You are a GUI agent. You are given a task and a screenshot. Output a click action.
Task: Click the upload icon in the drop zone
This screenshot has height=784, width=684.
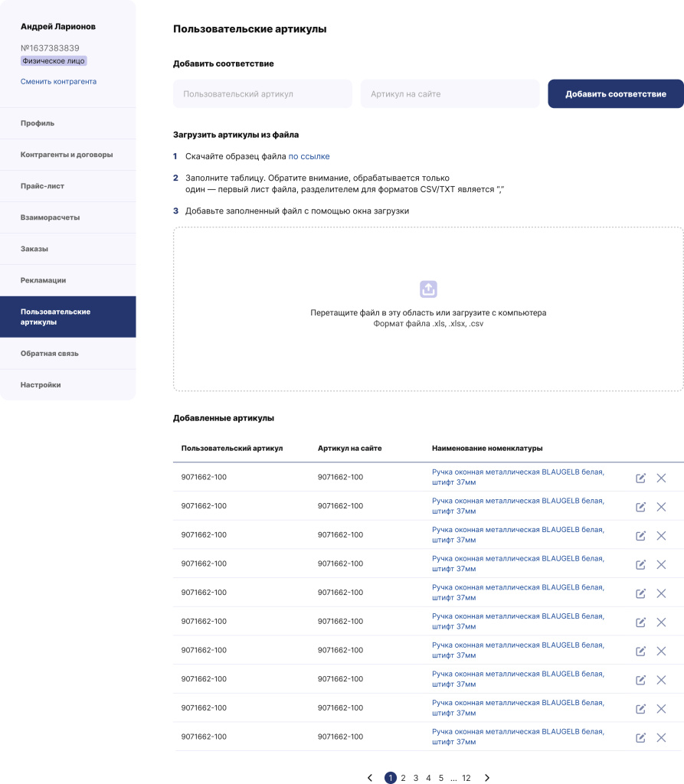[429, 289]
